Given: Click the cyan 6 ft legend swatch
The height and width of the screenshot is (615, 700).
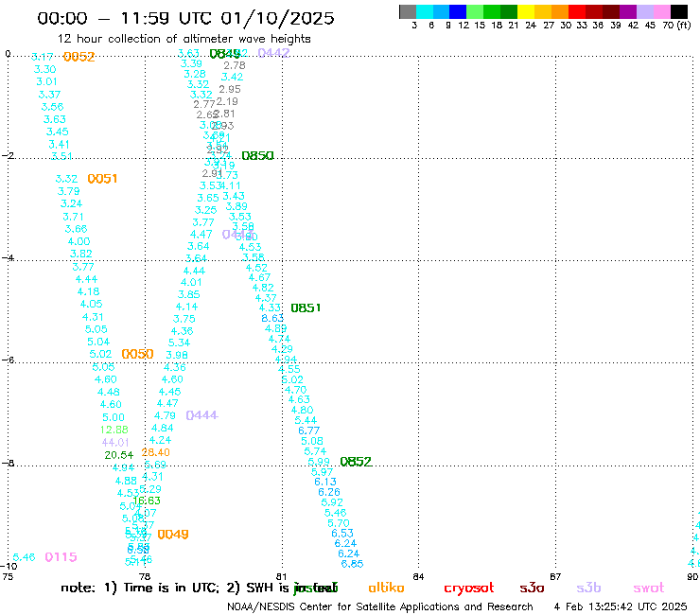Looking at the screenshot, I should (x=425, y=11).
